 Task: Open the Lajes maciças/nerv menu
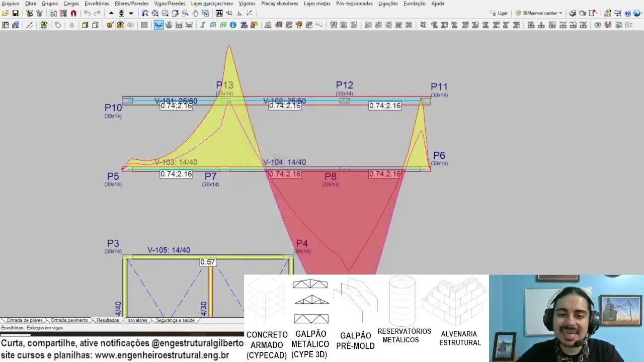(x=212, y=4)
